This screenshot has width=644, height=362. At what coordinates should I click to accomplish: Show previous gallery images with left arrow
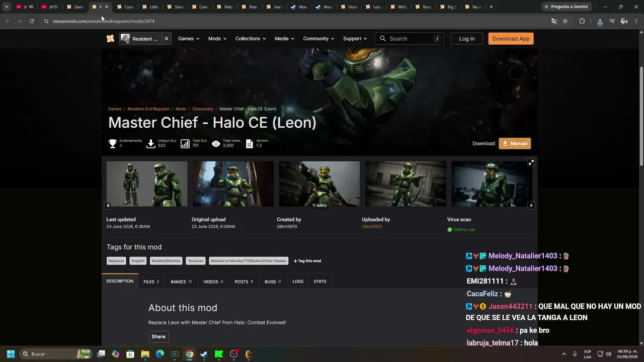tap(108, 205)
